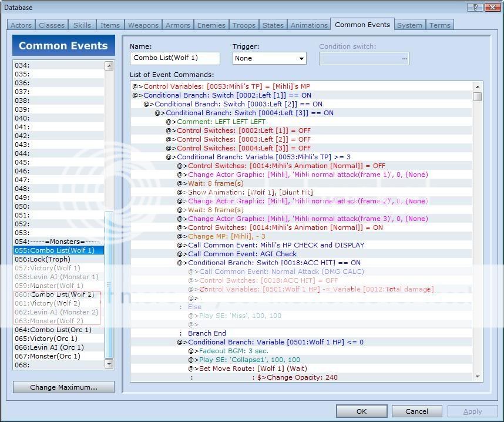Click Change Maximum button
Screen dimensions: 504x422
pos(63,387)
